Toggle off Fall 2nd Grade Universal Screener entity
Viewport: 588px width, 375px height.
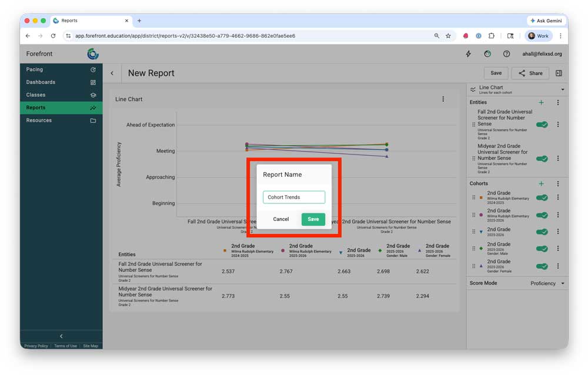coord(542,125)
